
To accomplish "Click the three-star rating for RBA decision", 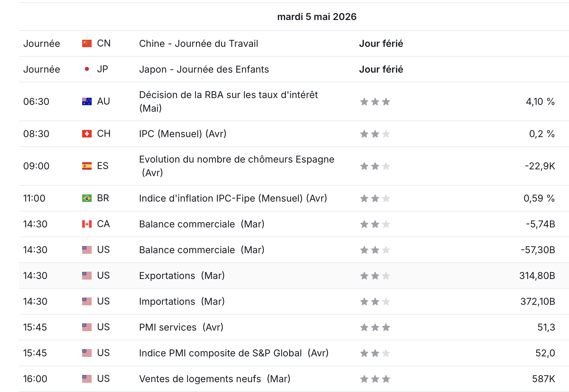I will point(375,101).
